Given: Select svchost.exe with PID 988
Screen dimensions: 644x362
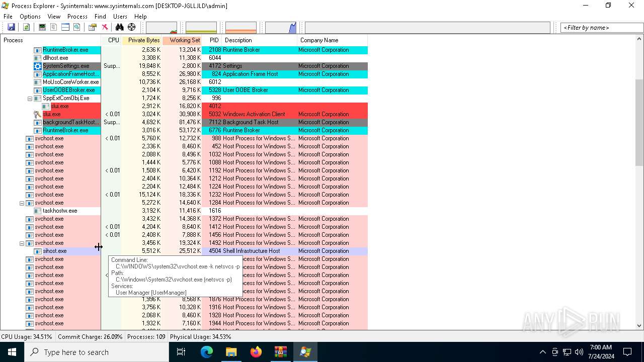Looking at the screenshot, I should 184,138.
